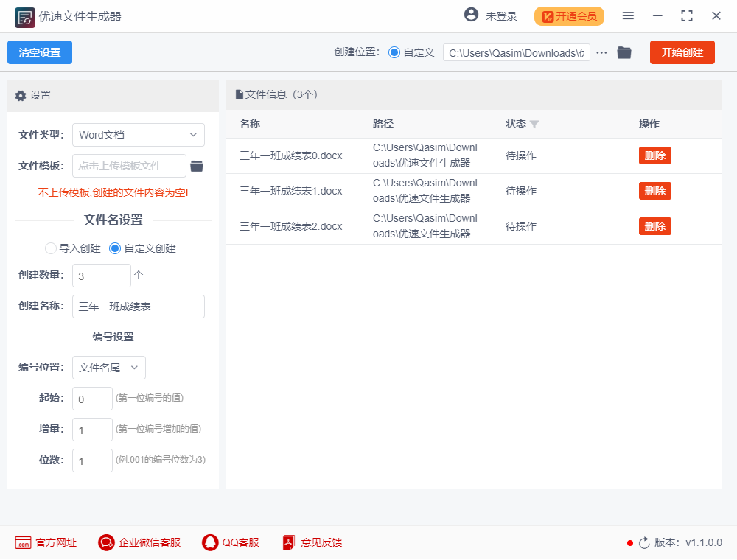Viewport: 737px width, 560px height.
Task: Click the ... button beside the creation path
Action: (x=601, y=52)
